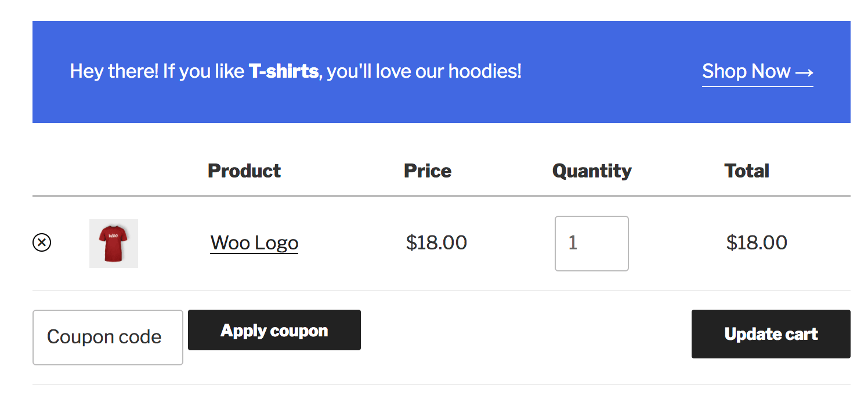Click Shop Now in the blue banner

coord(757,71)
